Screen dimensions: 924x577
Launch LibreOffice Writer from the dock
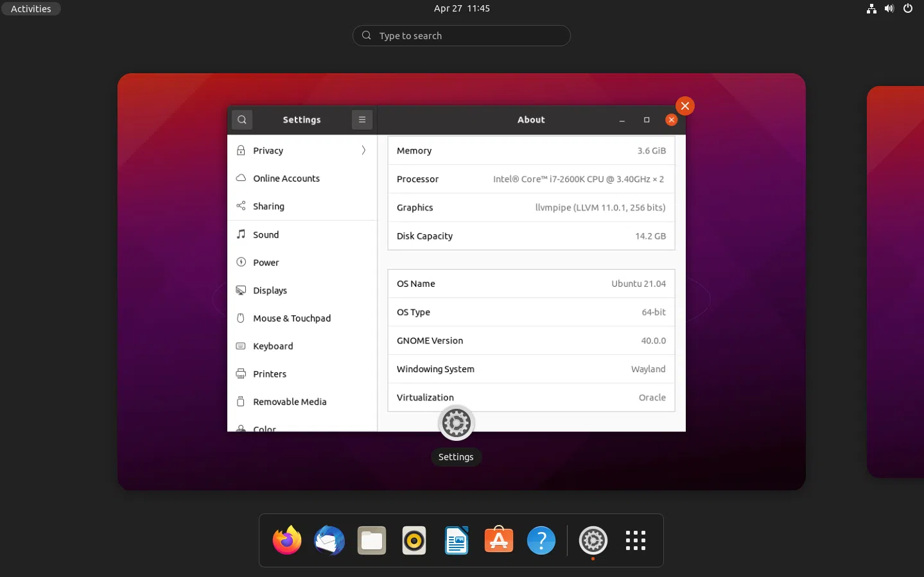click(x=456, y=540)
